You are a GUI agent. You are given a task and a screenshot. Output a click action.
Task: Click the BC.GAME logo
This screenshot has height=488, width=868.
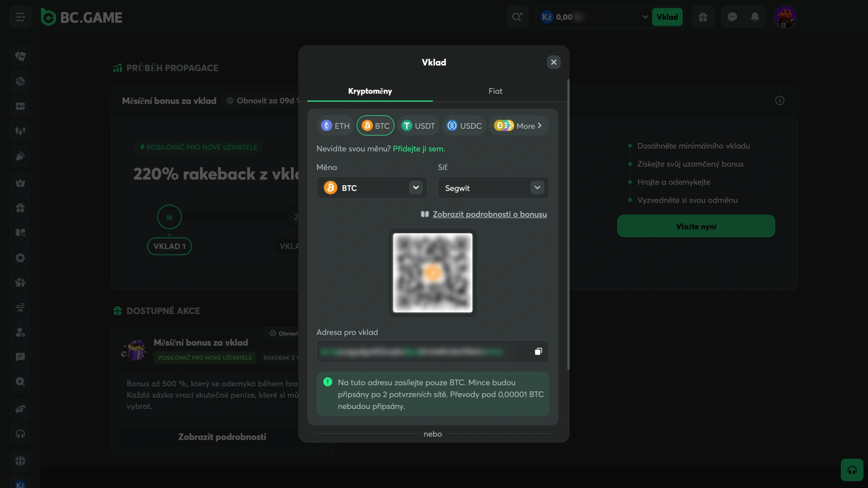coord(81,17)
